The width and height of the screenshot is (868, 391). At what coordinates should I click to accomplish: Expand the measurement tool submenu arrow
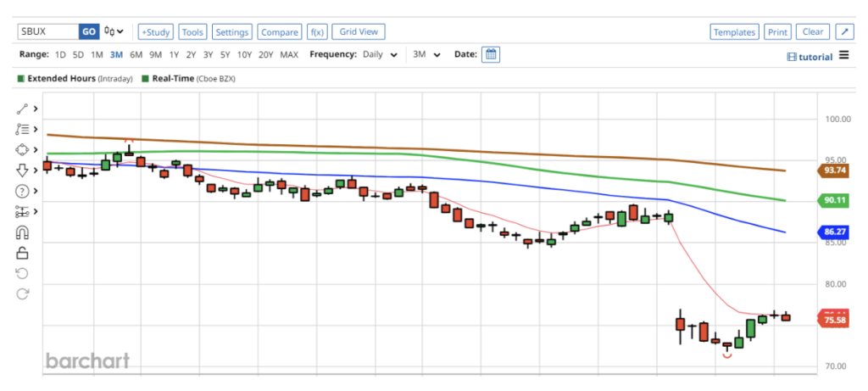[x=36, y=211]
